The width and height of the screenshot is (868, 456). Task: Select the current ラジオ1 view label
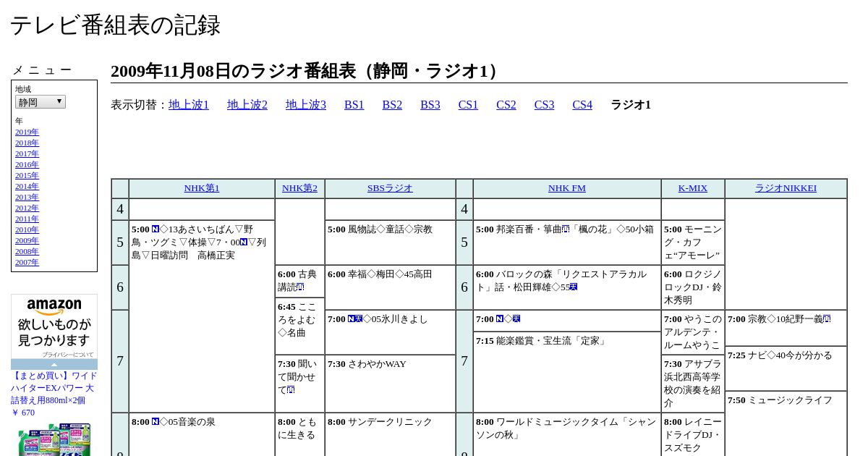click(x=631, y=105)
